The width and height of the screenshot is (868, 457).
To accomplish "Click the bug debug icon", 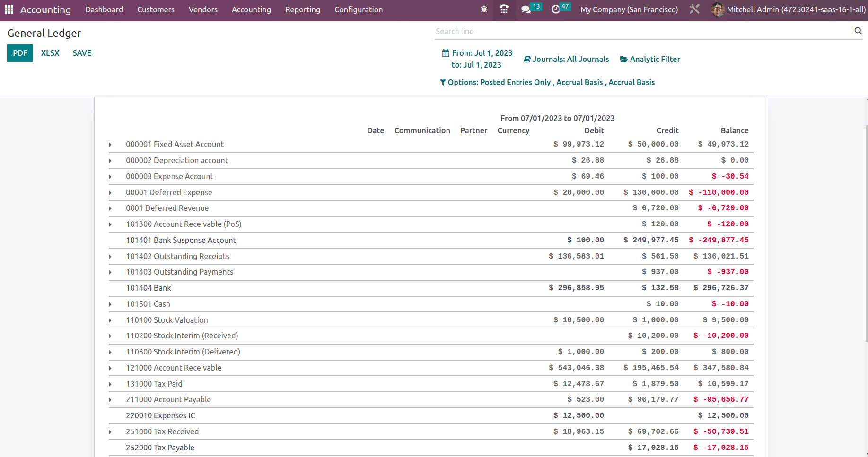I will click(484, 9).
